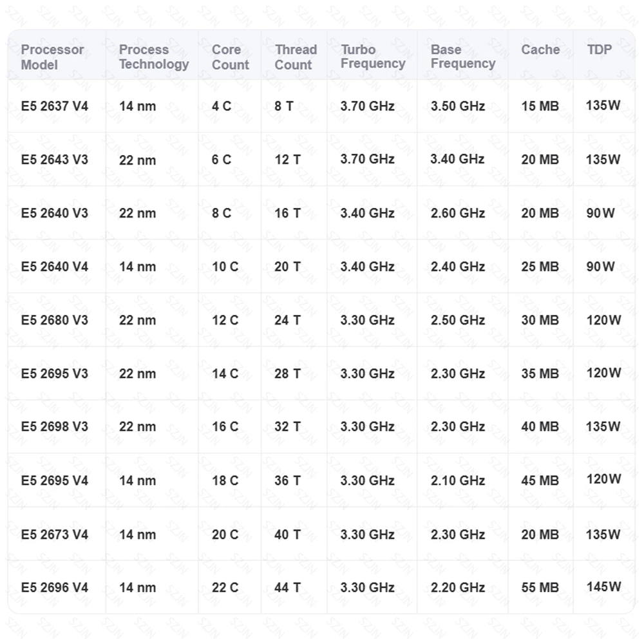Image resolution: width=644 pixels, height=644 pixels.
Task: Click the E5 2698 V3 model name
Action: pyautogui.click(x=55, y=427)
